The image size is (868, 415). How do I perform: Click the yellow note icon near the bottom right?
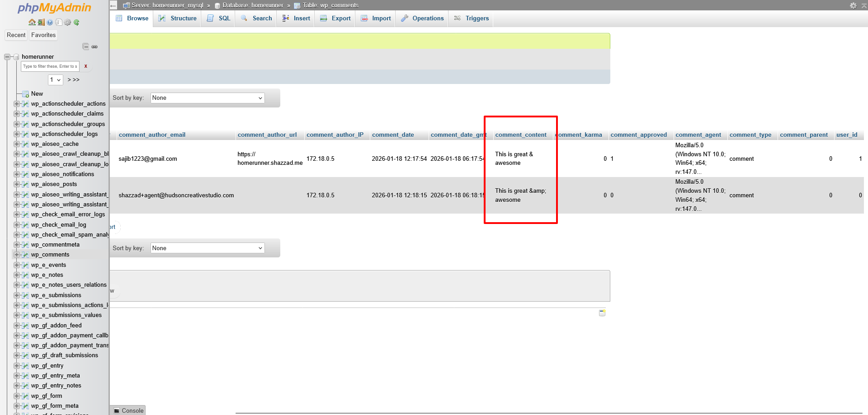point(602,313)
